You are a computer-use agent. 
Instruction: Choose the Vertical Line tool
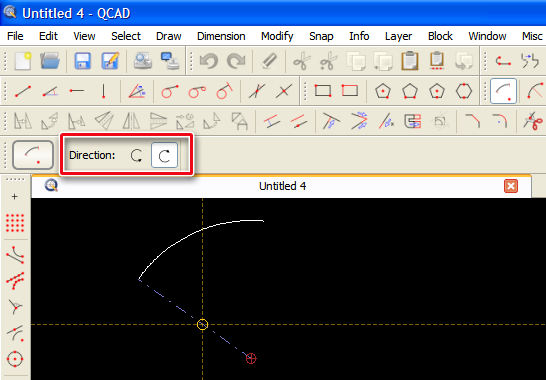tap(103, 91)
